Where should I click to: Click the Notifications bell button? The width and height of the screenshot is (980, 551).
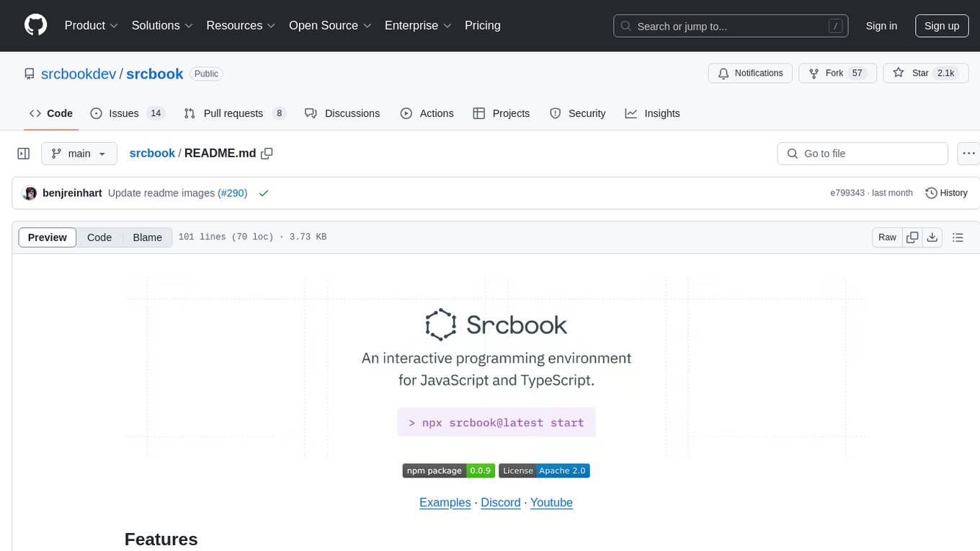click(x=751, y=74)
